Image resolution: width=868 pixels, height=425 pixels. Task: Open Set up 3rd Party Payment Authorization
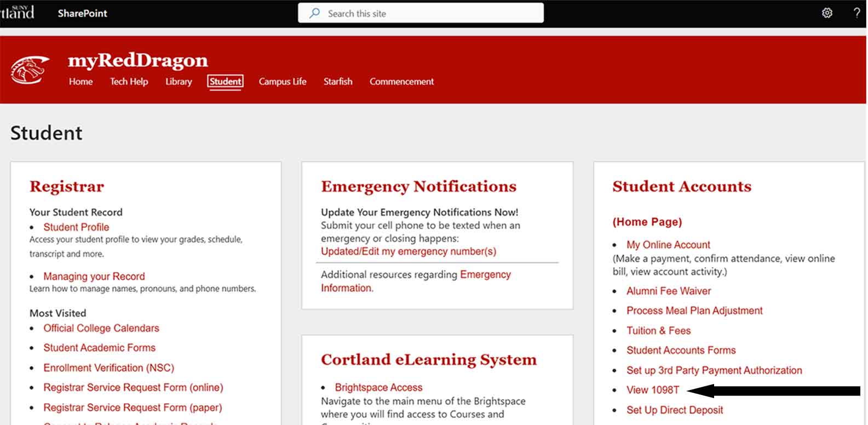(x=714, y=370)
